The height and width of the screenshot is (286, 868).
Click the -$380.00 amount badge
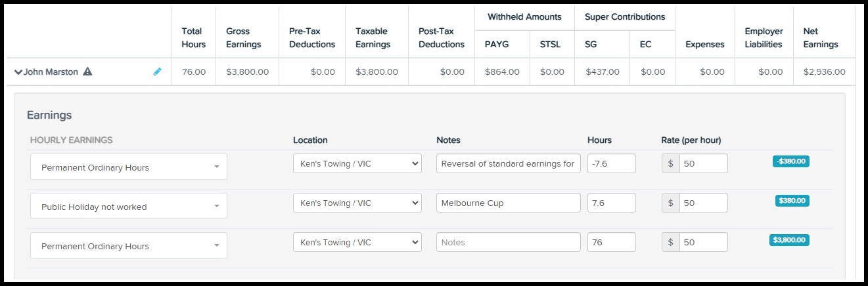tap(790, 161)
